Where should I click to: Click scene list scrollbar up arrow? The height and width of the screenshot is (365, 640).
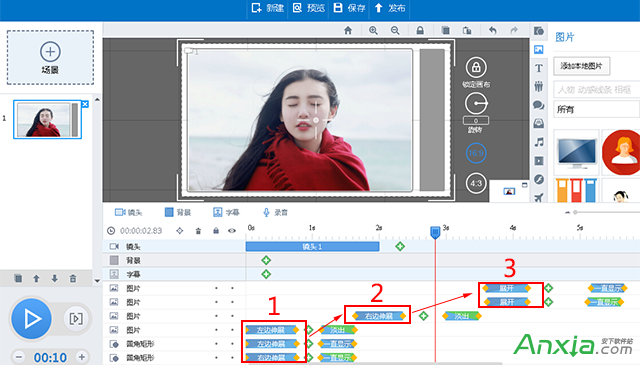(97, 99)
